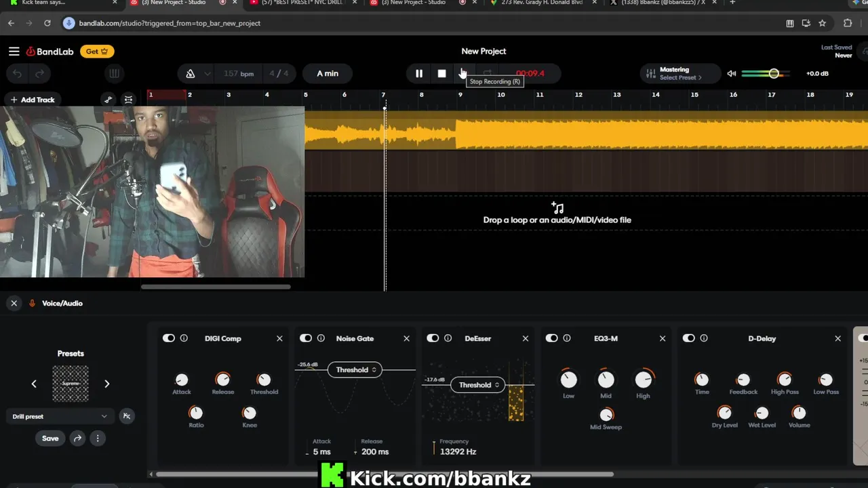Viewport: 868px width, 488px height.
Task: Mute master output with speaker icon
Action: [731, 73]
